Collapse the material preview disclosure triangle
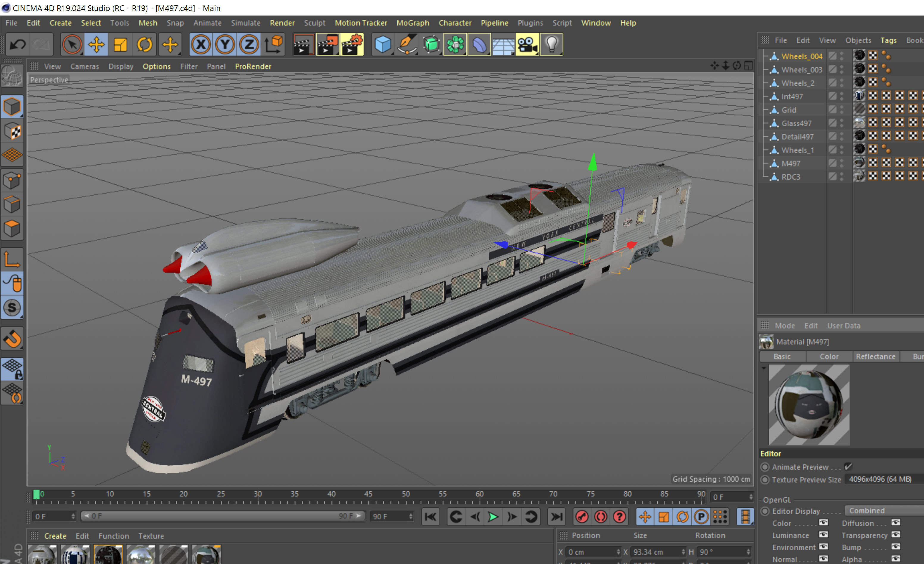 coord(764,368)
